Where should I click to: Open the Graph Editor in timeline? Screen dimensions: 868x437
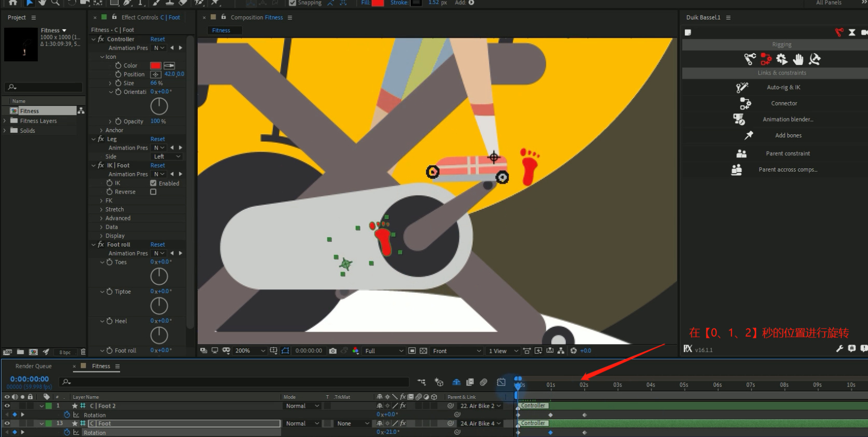501,382
